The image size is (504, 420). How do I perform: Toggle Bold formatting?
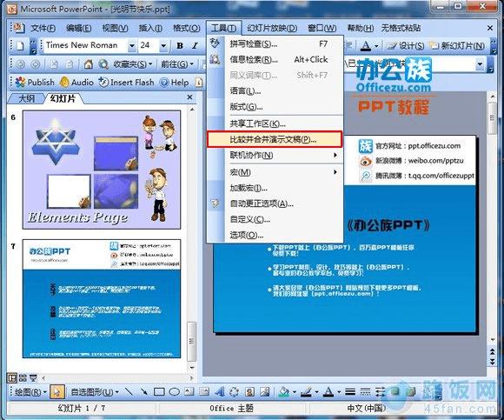tap(180, 46)
